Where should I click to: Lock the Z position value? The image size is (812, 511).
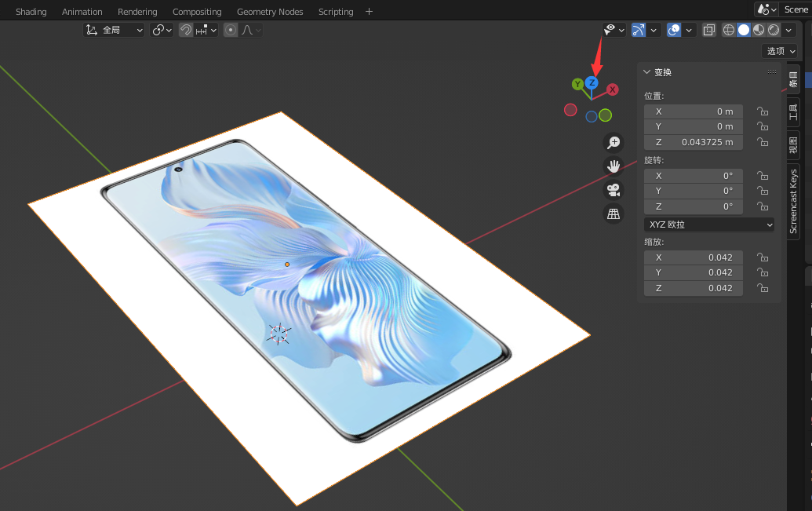click(x=762, y=142)
